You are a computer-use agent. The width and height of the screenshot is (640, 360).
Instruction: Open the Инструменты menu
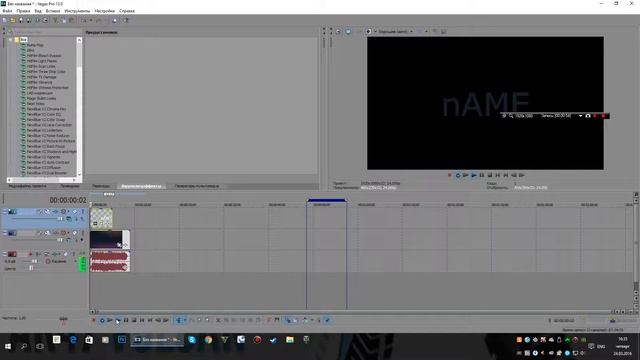coord(77,11)
